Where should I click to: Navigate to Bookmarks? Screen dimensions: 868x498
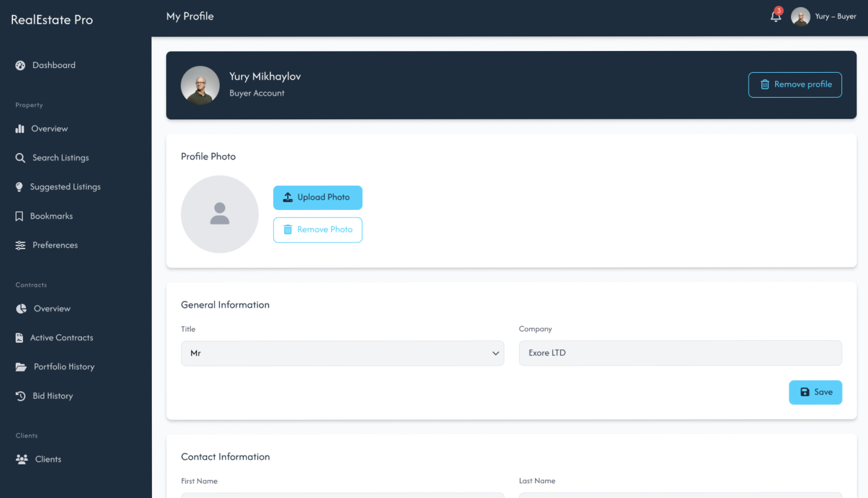[x=51, y=216]
